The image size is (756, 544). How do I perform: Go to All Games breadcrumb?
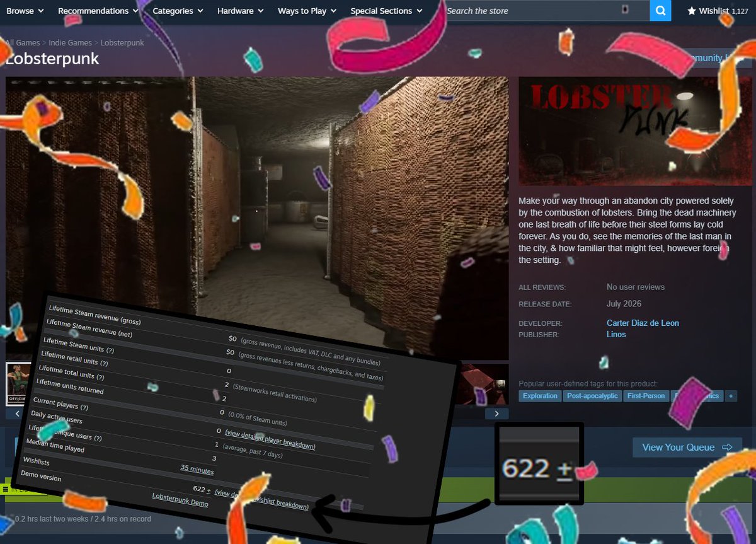23,43
